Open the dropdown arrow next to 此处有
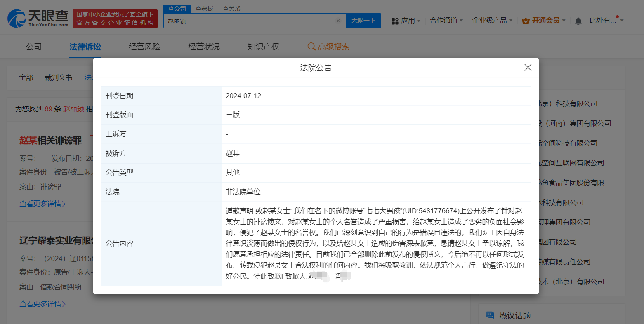The image size is (644, 324). click(x=621, y=21)
